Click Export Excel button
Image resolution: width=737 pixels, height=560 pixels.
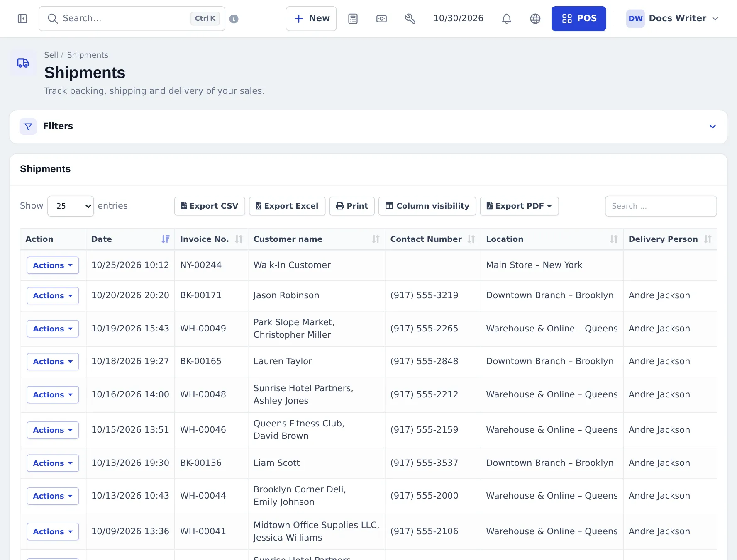[287, 206]
